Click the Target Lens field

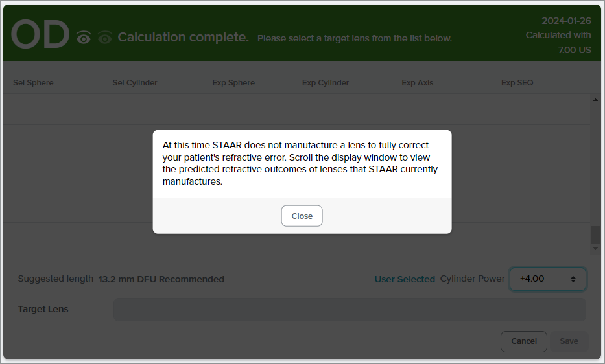coord(349,310)
